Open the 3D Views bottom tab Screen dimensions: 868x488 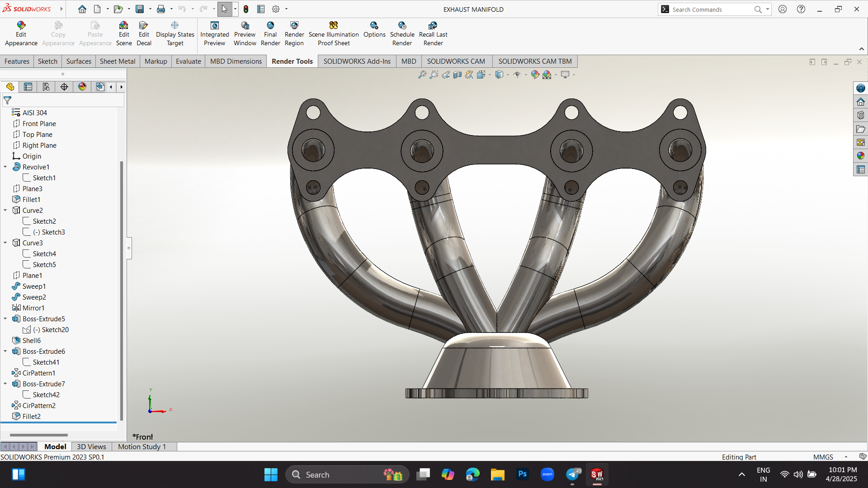(x=91, y=446)
